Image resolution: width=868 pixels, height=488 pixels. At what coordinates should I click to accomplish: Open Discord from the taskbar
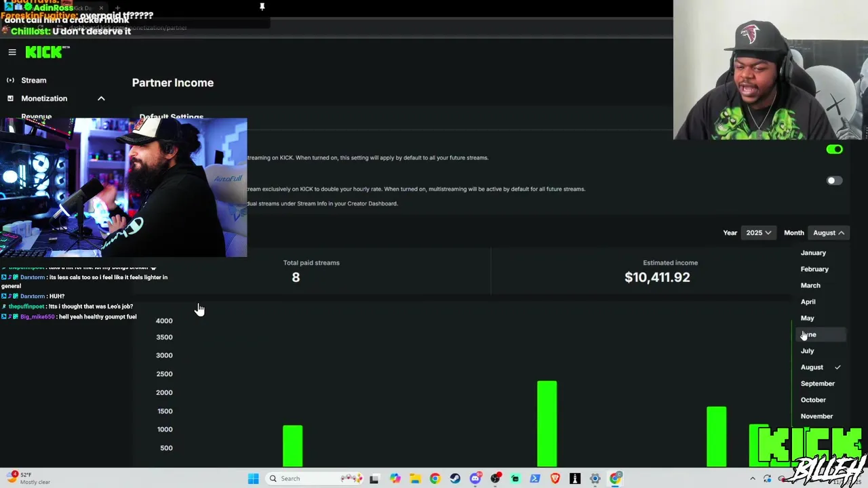coord(475,479)
